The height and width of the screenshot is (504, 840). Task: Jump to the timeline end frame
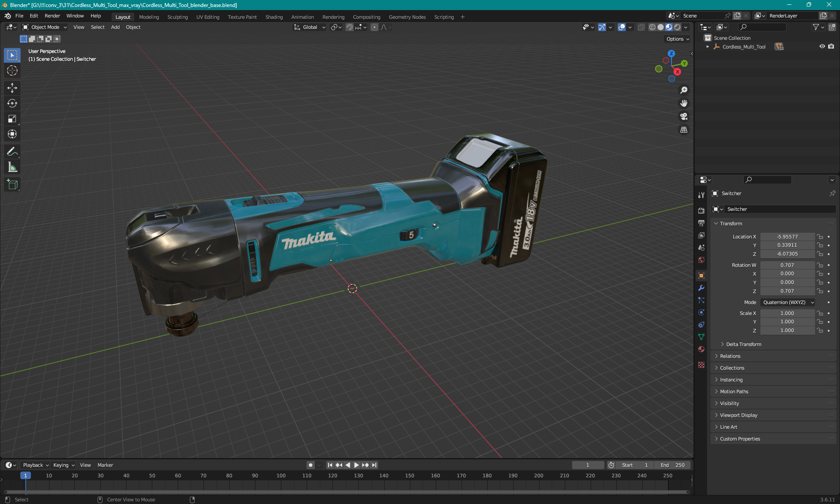[374, 465]
